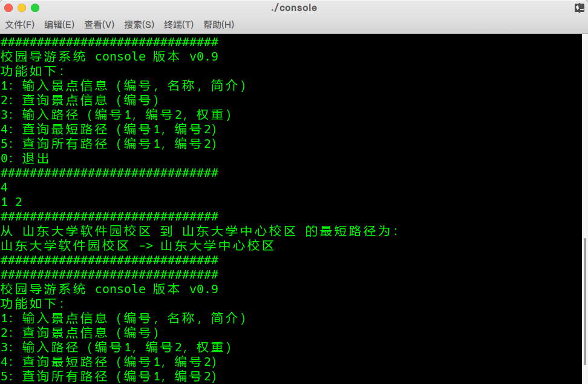Screen dimensions: 588x384
Task: Click first '2: 查询景点信息 (编号)' line
Action: click(x=80, y=100)
